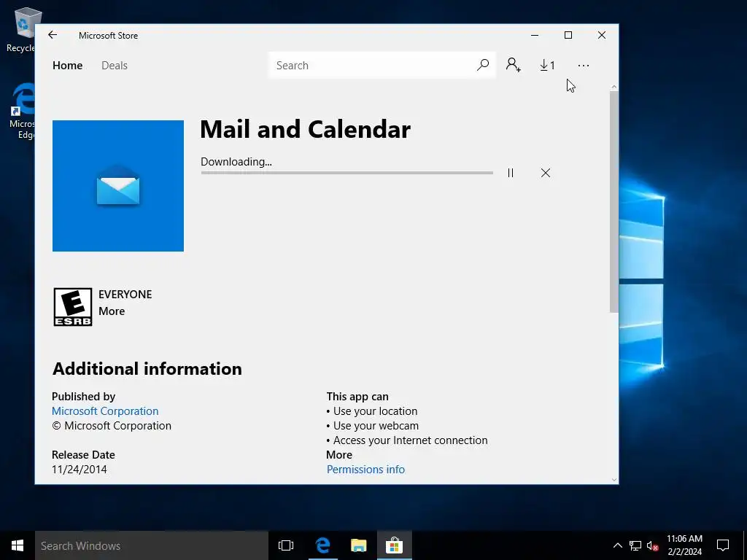The width and height of the screenshot is (747, 560).
Task: Open the network tray icon
Action: coord(635,545)
